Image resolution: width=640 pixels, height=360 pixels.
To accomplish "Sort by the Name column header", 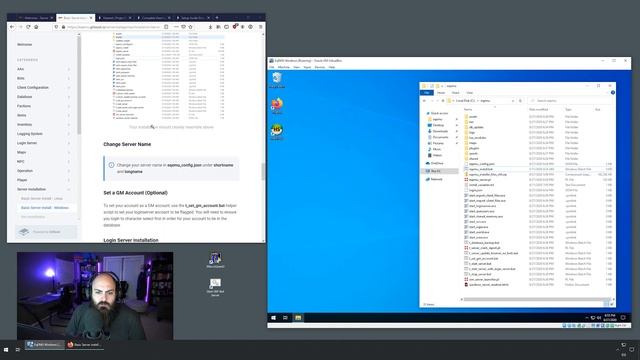I will 469,109.
